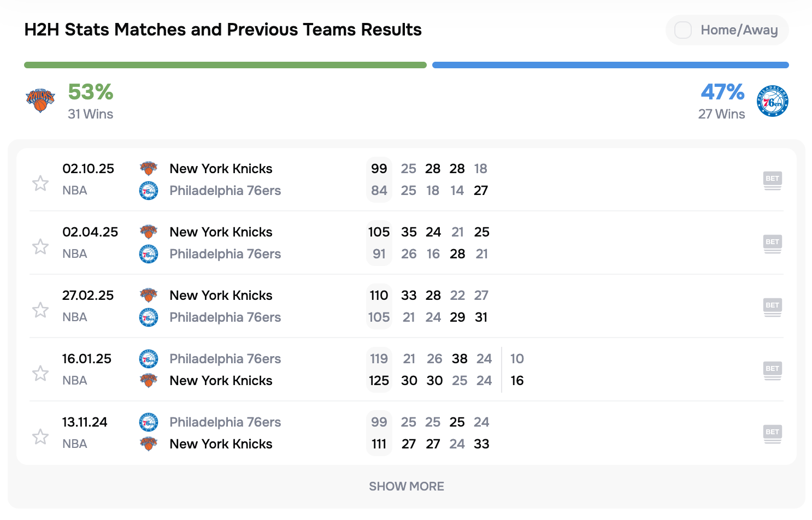The height and width of the screenshot is (520, 812).
Task: Click BET icon on the 27.02.25 match
Action: pos(772,307)
